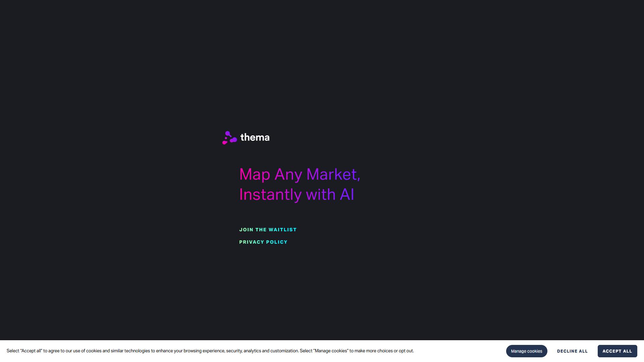Click the word POLICY in cyan
The height and width of the screenshot is (362, 644).
[x=277, y=242]
